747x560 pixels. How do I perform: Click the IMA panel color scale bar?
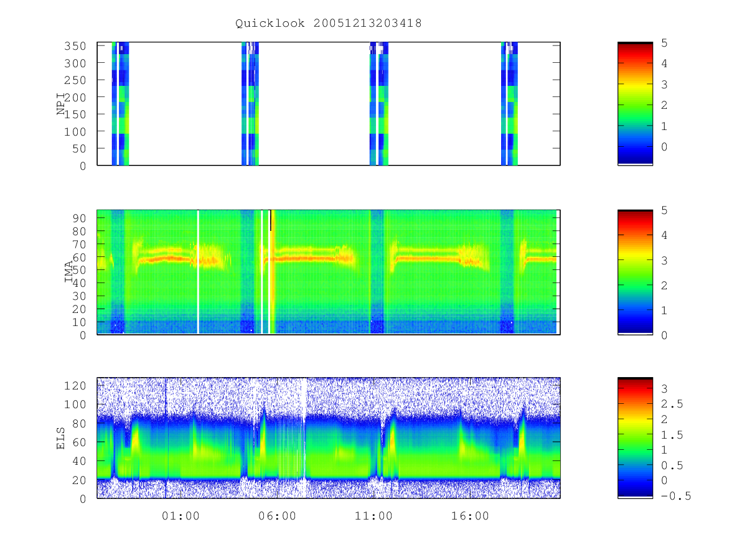tap(635, 273)
